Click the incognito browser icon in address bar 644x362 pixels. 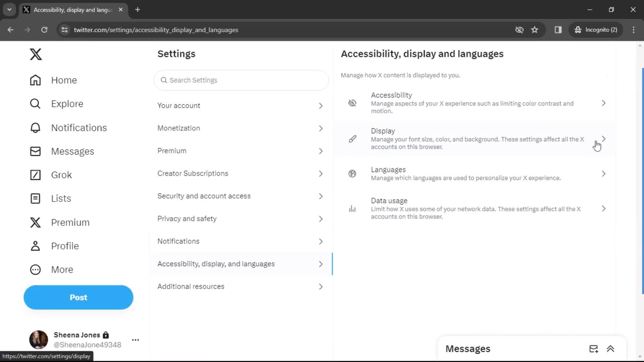pyautogui.click(x=578, y=29)
